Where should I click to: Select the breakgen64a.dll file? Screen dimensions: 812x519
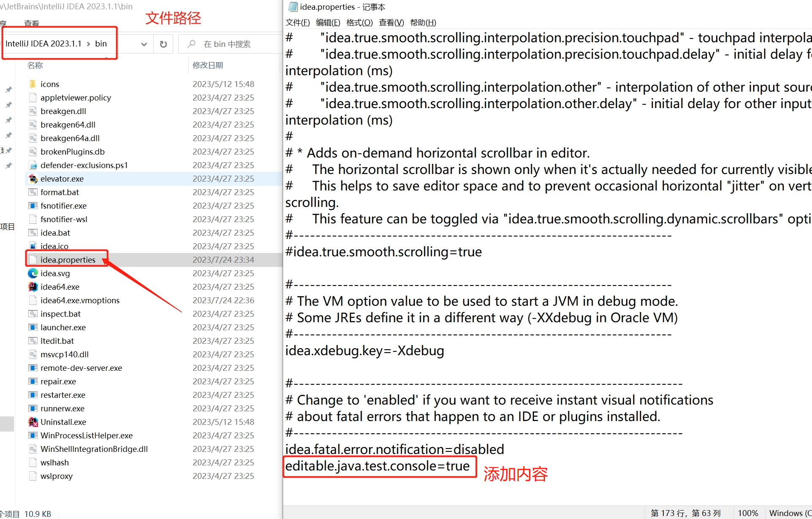(x=70, y=138)
